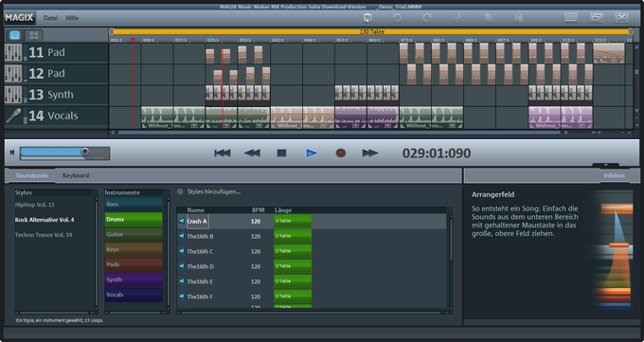Select Drums instrument category

[x=134, y=220]
